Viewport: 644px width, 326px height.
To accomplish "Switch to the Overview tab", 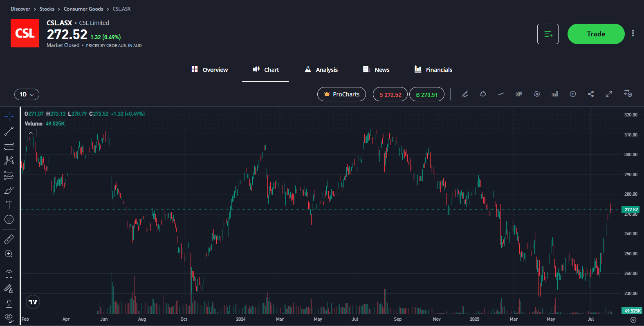I will click(210, 69).
